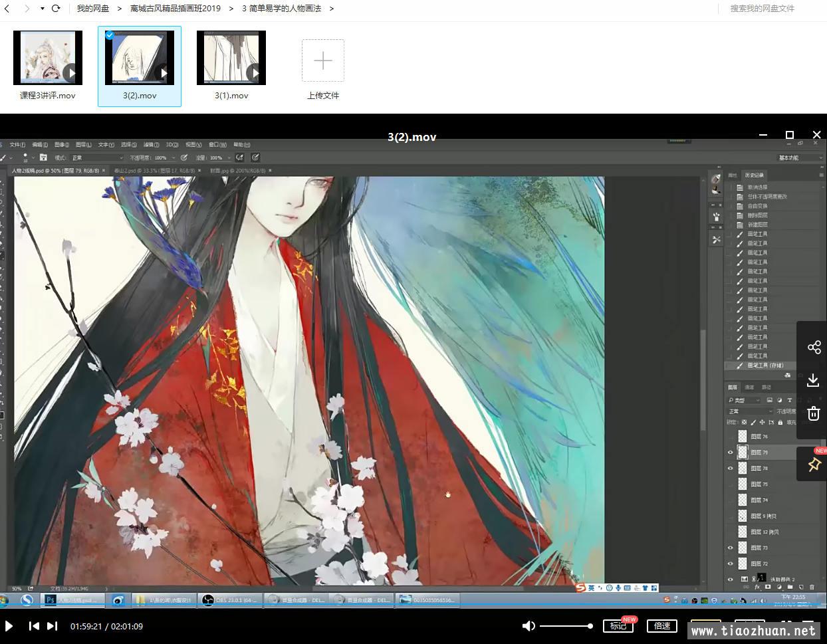Skip to the previous video
The height and width of the screenshot is (644, 827).
pos(34,626)
